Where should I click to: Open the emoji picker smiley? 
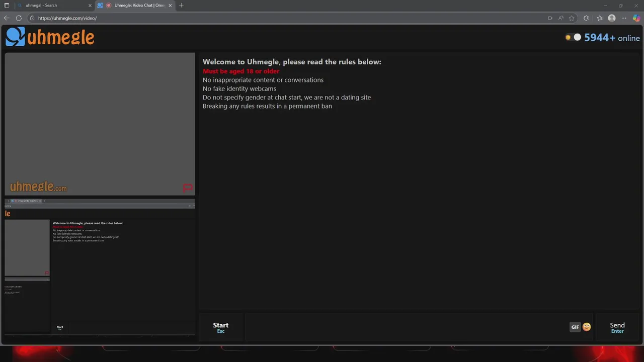pos(587,327)
